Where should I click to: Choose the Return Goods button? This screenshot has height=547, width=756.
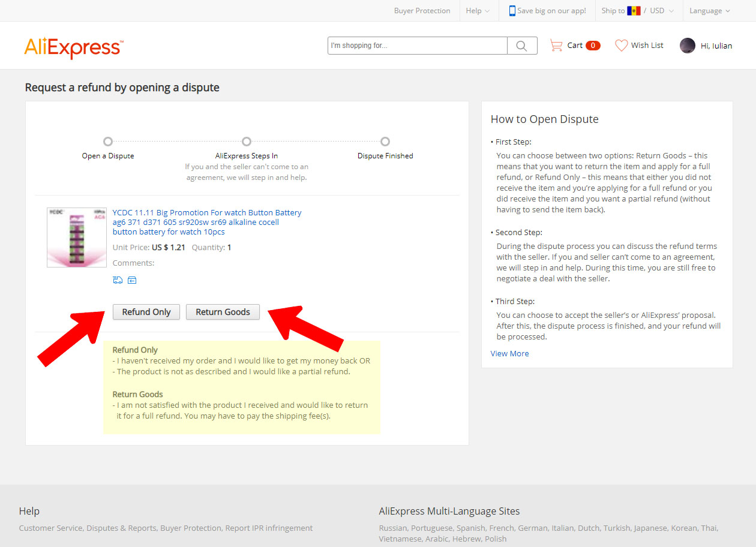point(223,312)
